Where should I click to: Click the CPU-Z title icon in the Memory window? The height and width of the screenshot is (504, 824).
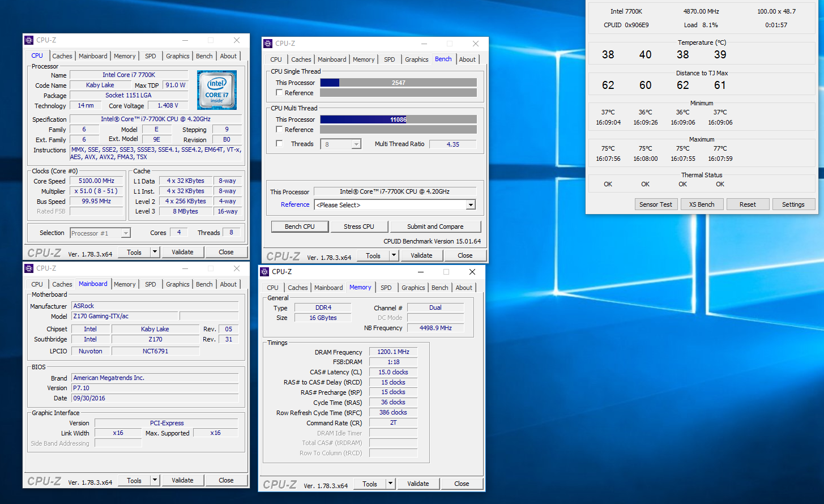pyautogui.click(x=264, y=272)
